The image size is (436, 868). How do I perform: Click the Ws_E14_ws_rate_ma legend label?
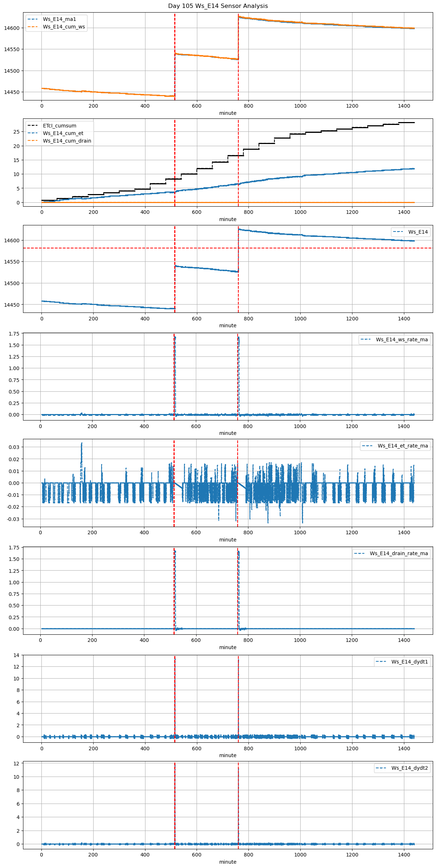402,339
